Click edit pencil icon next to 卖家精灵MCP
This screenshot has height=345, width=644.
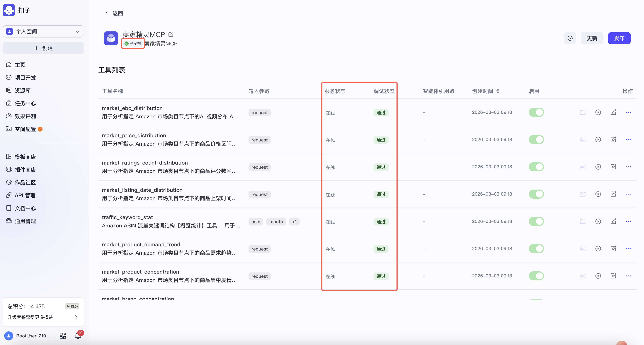[171, 34]
